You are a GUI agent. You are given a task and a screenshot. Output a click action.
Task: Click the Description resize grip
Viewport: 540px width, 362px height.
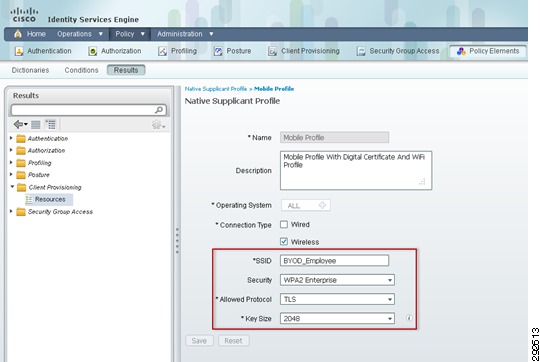tap(423, 182)
